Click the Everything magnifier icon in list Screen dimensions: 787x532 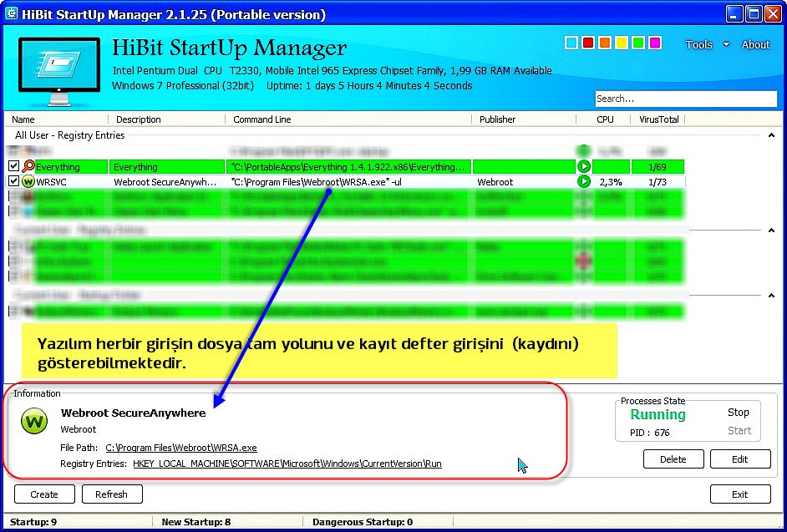(x=28, y=166)
